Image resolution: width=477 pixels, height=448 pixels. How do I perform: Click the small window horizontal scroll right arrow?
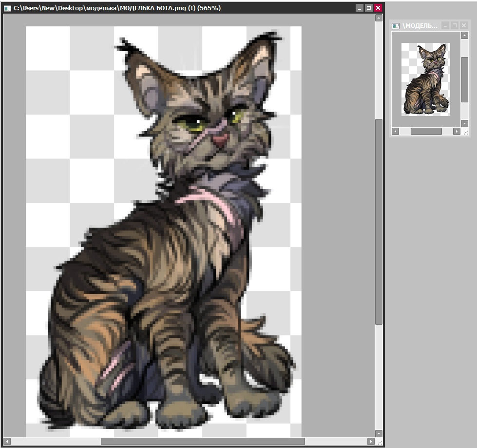coord(457,131)
